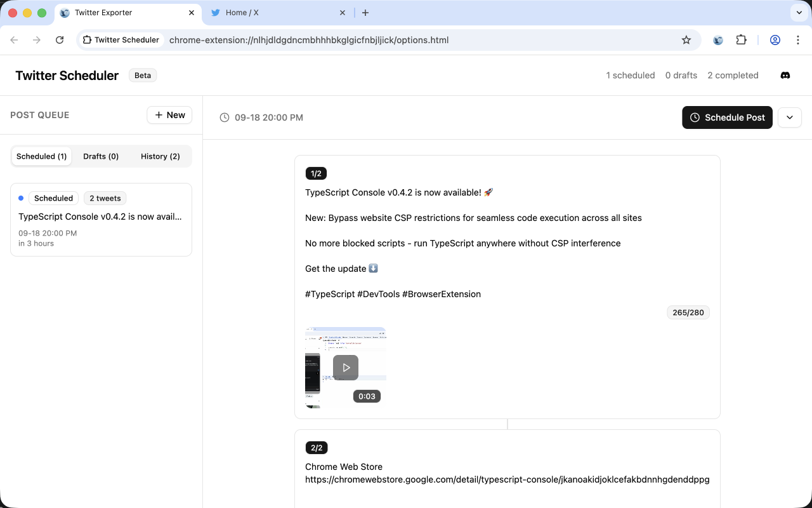Reload the page

(x=60, y=40)
